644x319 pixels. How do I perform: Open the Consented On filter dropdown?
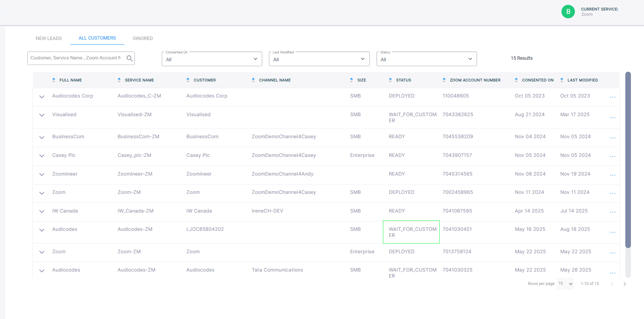click(212, 59)
